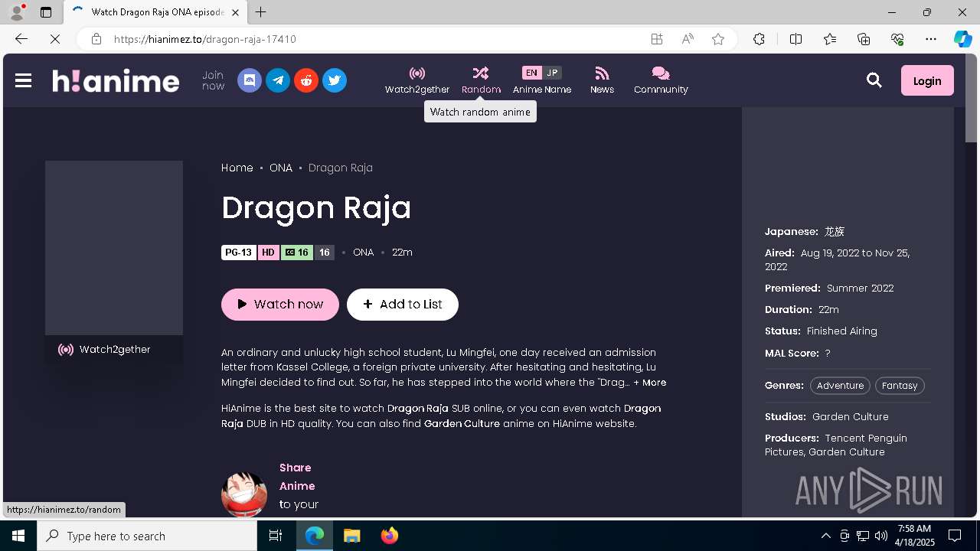Toggle Split screen view
Screen dimensions: 980x551
pos(795,39)
